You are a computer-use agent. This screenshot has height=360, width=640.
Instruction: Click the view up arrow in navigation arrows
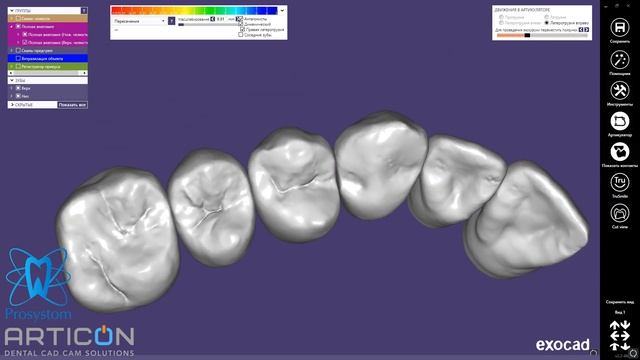pyautogui.click(x=615, y=325)
